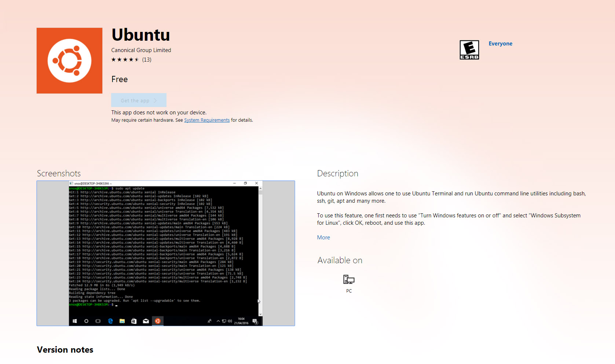Viewport: 615px width, 364px height.
Task: Click the Mail icon in the screenshot taskbar
Action: pyautogui.click(x=146, y=321)
